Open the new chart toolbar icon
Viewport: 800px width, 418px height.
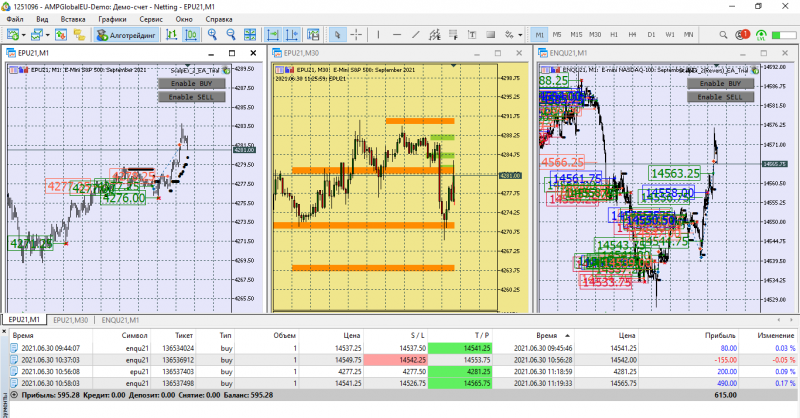point(12,35)
